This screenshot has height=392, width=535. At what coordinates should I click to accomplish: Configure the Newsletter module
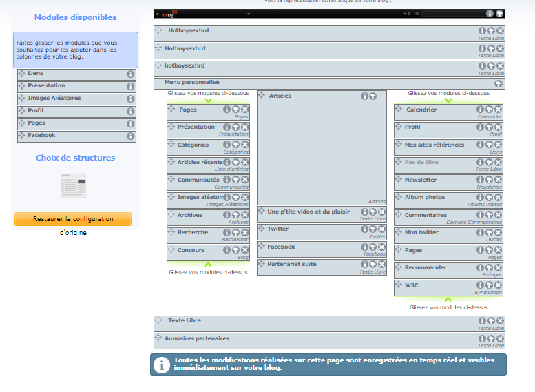pyautogui.click(x=490, y=180)
